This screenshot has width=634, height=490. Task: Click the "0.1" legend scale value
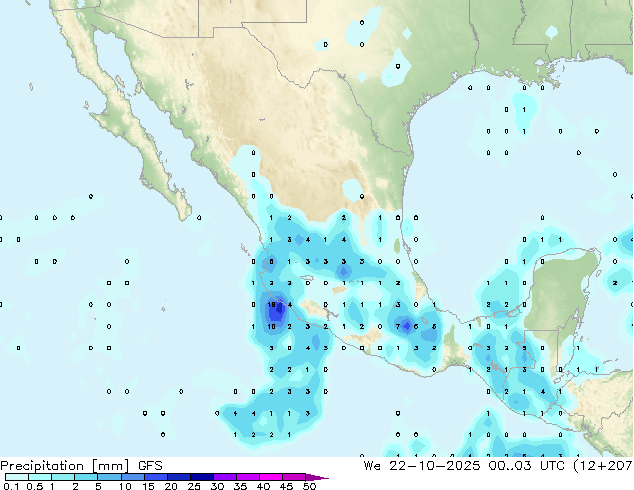point(12,486)
